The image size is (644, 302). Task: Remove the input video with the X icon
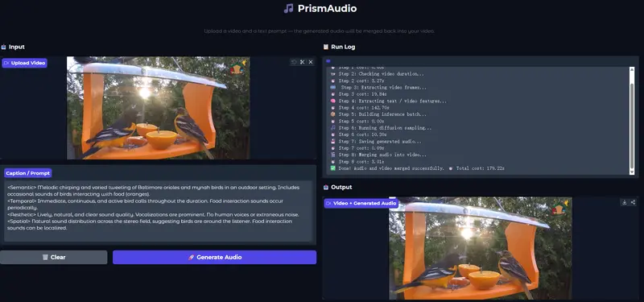coord(311,62)
